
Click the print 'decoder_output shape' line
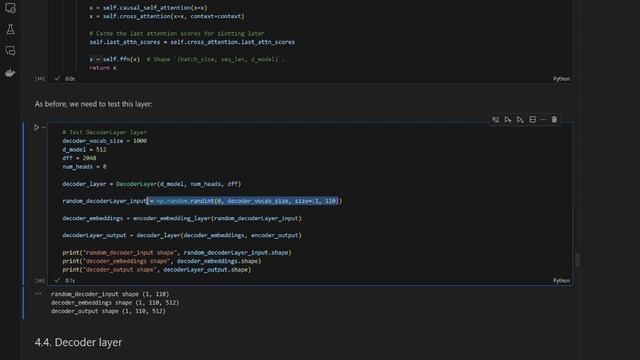click(157, 270)
